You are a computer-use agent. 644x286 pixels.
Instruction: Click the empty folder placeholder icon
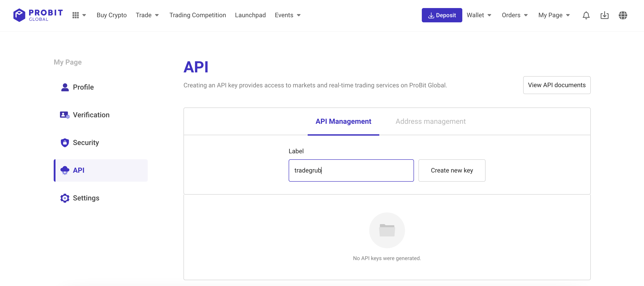coord(387,230)
